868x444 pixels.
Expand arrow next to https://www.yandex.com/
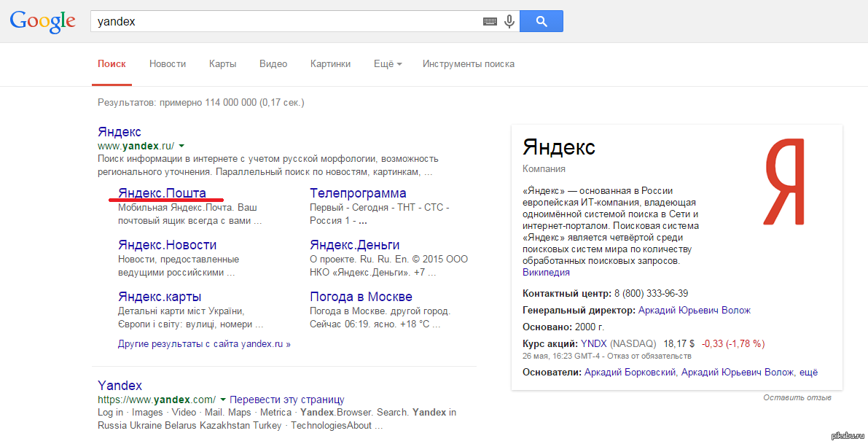point(223,399)
